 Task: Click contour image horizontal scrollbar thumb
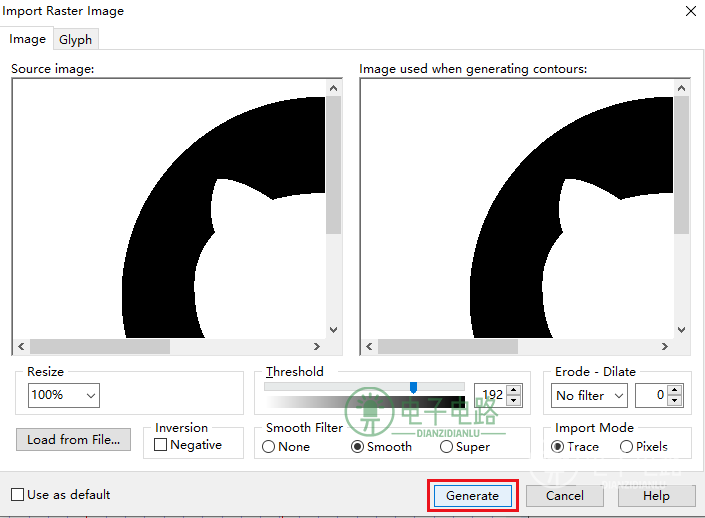(448, 346)
